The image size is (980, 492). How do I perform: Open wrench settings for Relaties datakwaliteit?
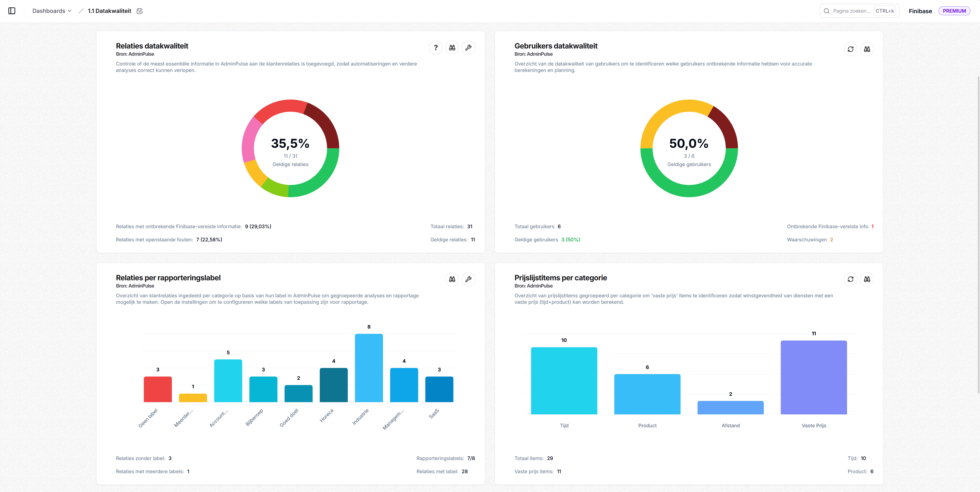pos(468,48)
